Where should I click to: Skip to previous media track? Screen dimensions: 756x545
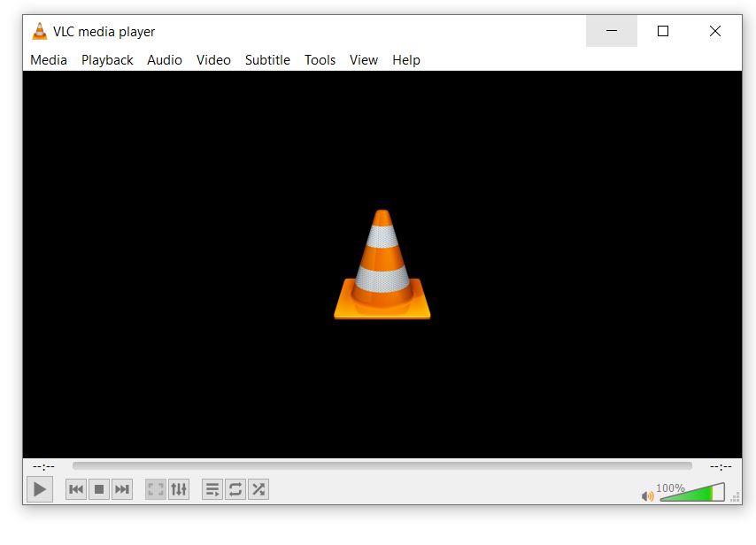(76, 489)
